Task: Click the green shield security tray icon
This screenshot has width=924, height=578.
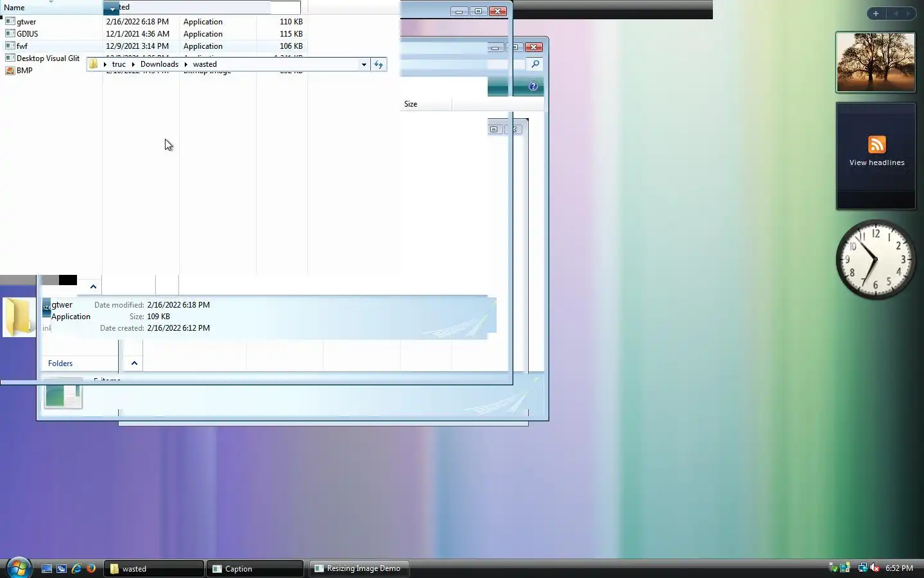Action: click(833, 568)
